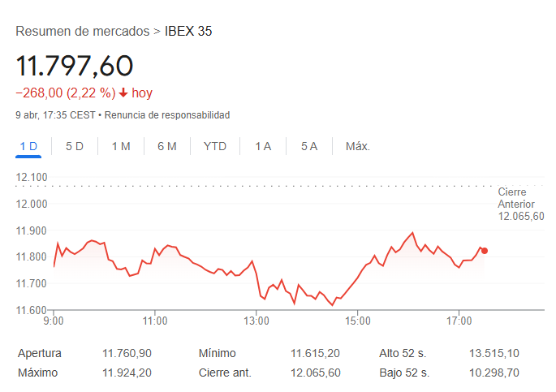The image size is (556, 392).
Task: Click the −268,00 (2,22 %) change text
Action: [65, 93]
